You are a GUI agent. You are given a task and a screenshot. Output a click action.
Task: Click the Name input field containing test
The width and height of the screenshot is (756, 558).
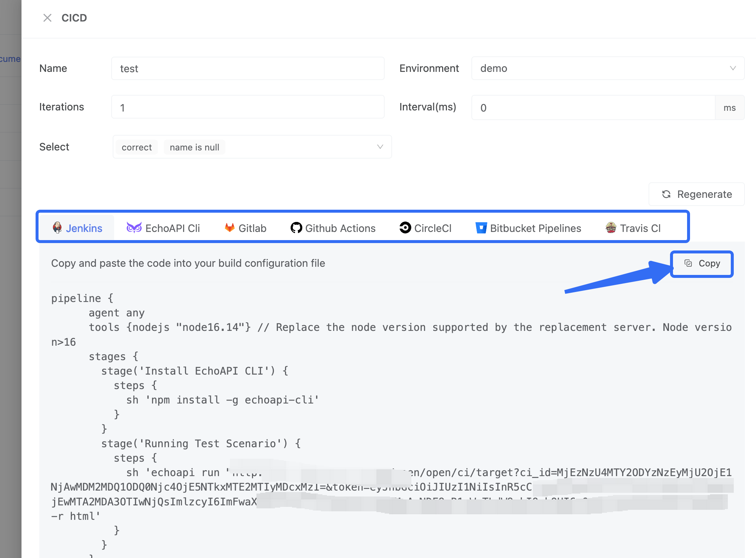tap(248, 69)
